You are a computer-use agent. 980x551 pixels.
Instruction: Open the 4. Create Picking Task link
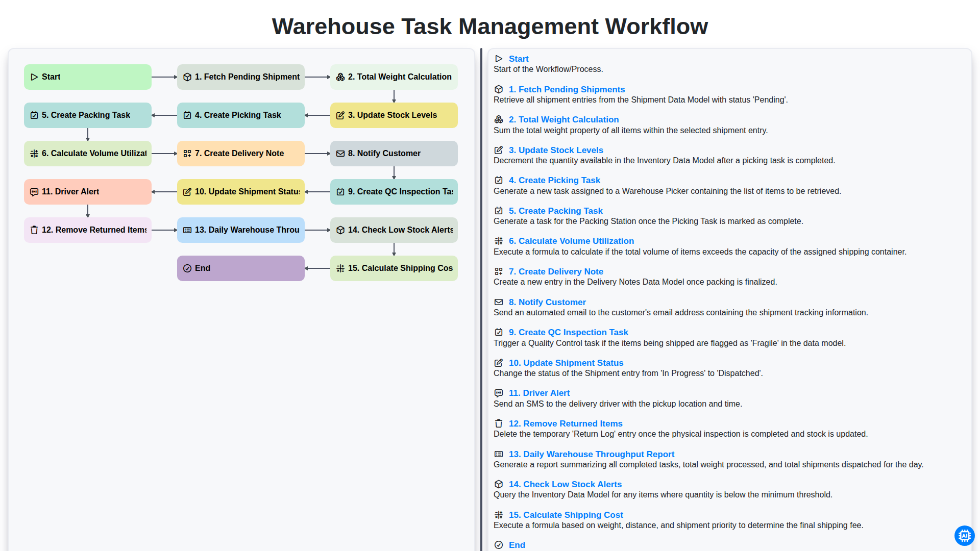coord(554,180)
